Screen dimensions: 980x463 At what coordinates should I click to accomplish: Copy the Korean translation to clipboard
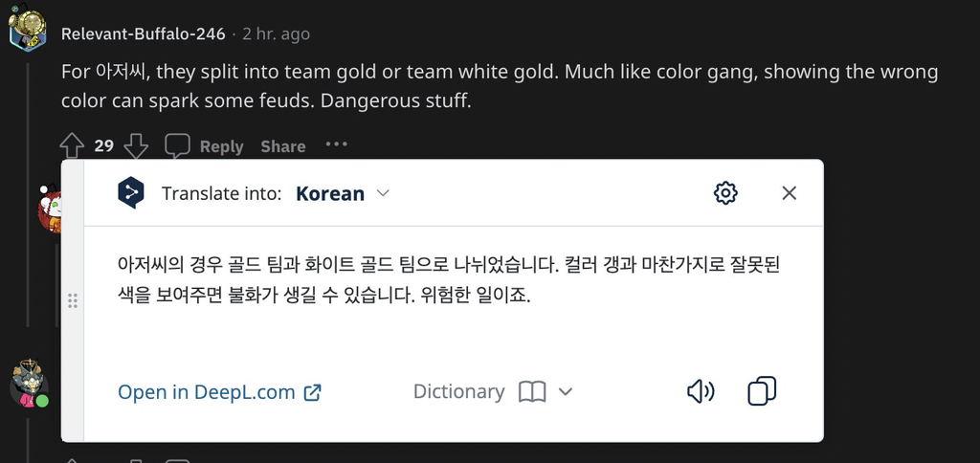(762, 391)
